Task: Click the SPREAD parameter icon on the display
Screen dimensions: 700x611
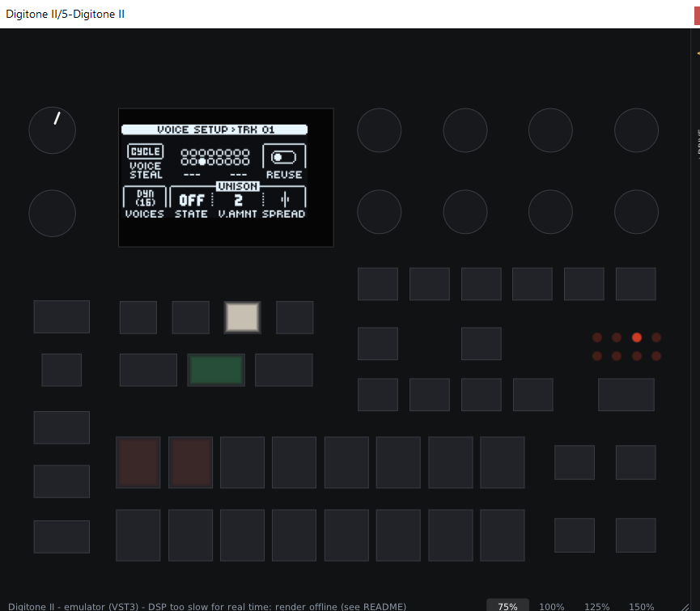Action: pos(285,200)
